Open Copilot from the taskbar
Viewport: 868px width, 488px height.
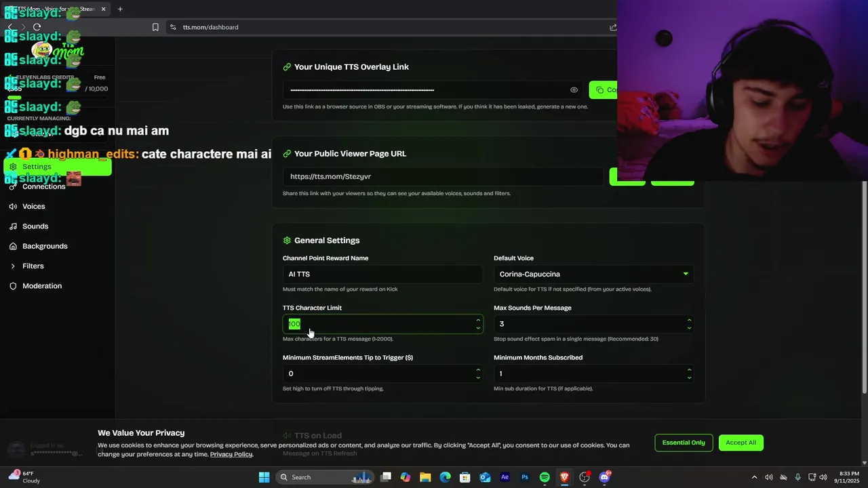406,477
